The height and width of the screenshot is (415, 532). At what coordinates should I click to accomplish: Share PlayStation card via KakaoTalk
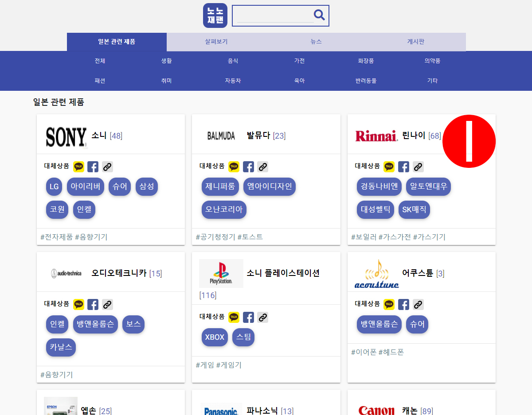[x=234, y=317]
